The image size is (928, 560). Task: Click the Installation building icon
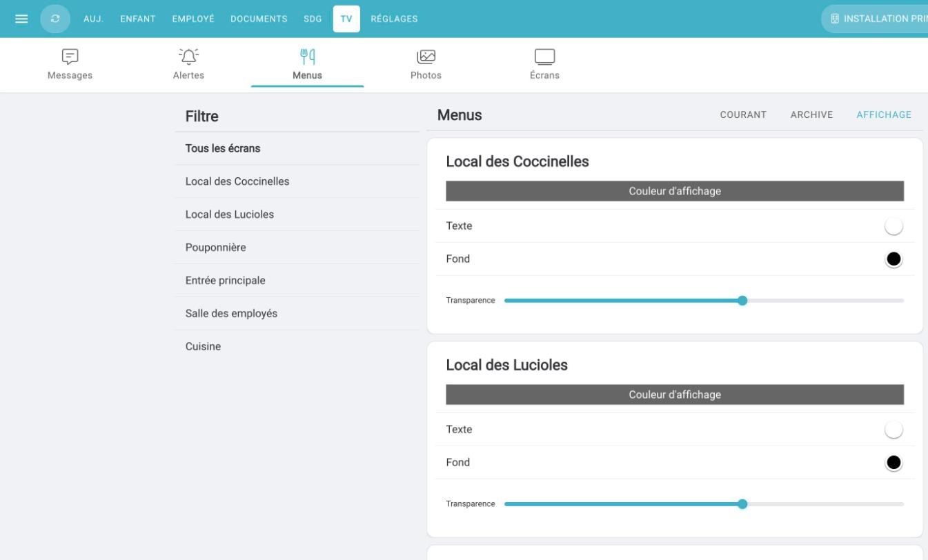point(835,19)
